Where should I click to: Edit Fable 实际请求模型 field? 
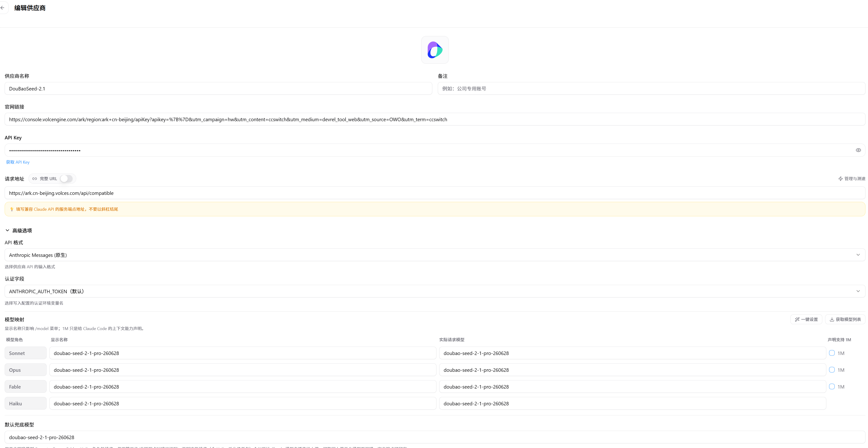632,387
